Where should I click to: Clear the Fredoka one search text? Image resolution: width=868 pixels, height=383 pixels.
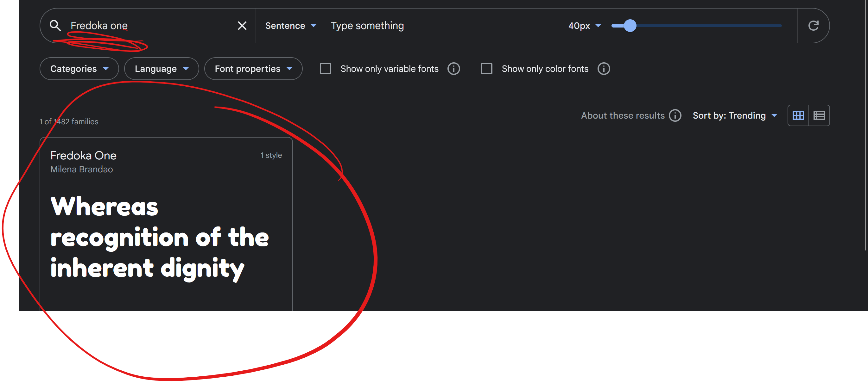click(x=242, y=26)
